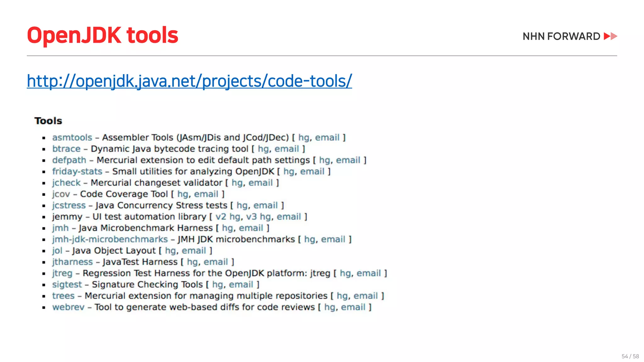Viewport: 644px width, 362px height.
Task: Click email link in jol row
Action: point(194,251)
